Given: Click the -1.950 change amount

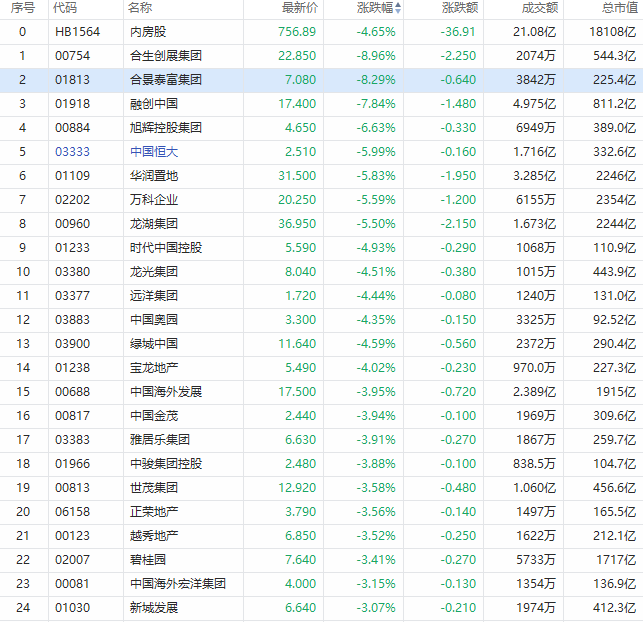Looking at the screenshot, I should click(458, 175).
